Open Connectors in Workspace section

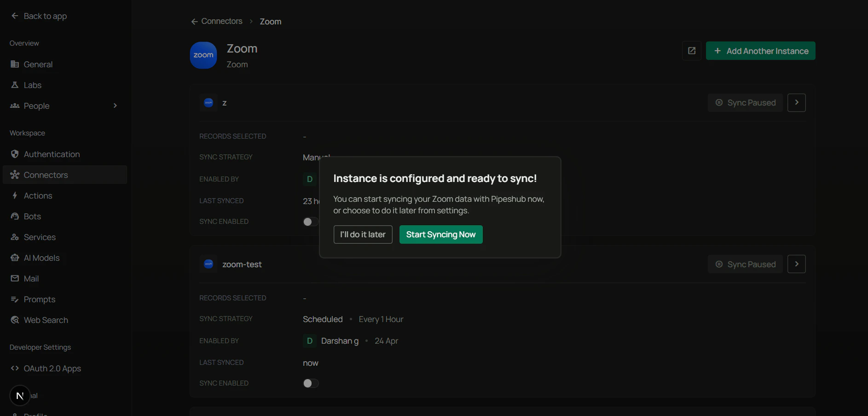[65, 175]
